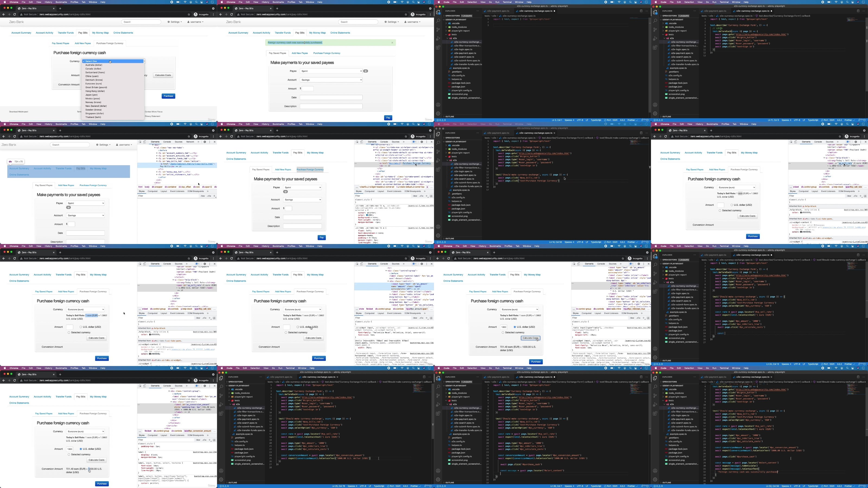Open Extensions view in VS Code window showing Ln 11, Col 5

tap(655, 47)
